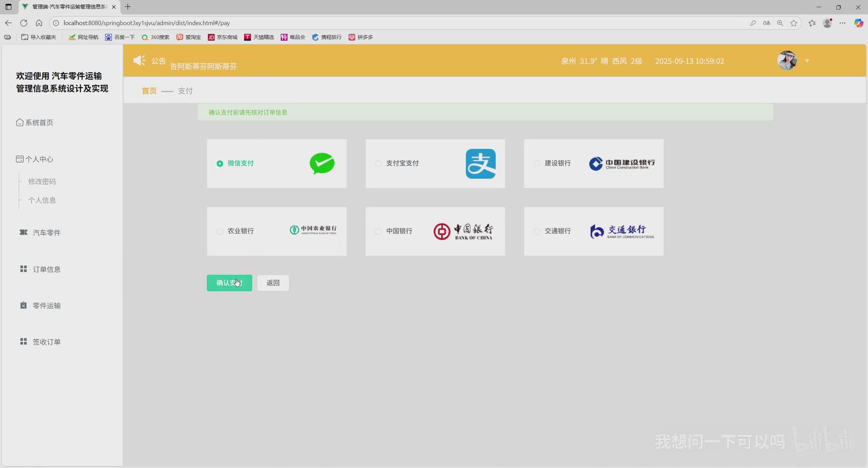Click the China Construction Bank logo
The image size is (868, 468).
coord(622,164)
